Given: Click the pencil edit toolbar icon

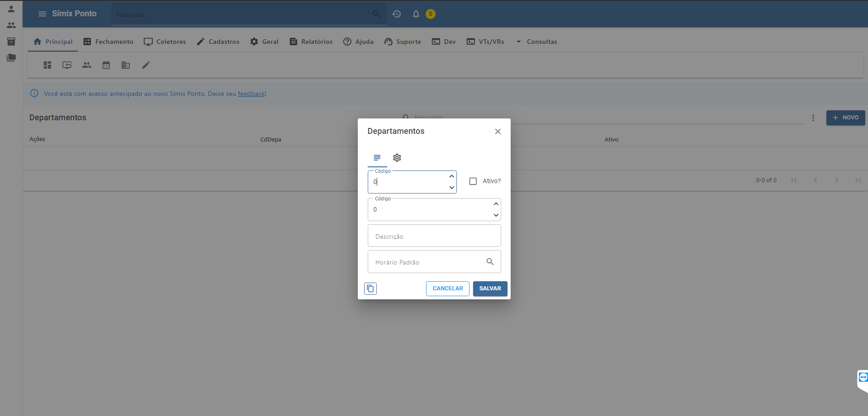Looking at the screenshot, I should click(x=146, y=65).
